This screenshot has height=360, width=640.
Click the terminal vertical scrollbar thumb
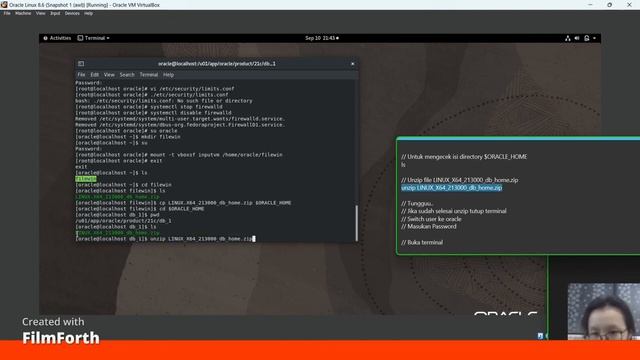[357, 223]
